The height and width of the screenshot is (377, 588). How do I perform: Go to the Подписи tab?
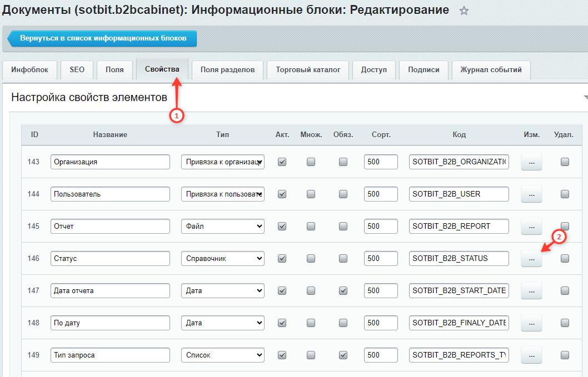[423, 70]
